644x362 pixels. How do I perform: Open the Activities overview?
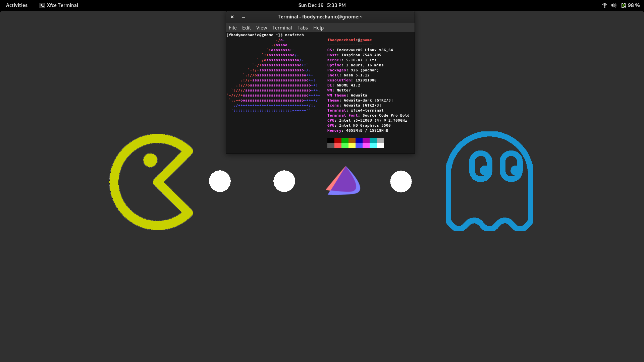pyautogui.click(x=17, y=5)
